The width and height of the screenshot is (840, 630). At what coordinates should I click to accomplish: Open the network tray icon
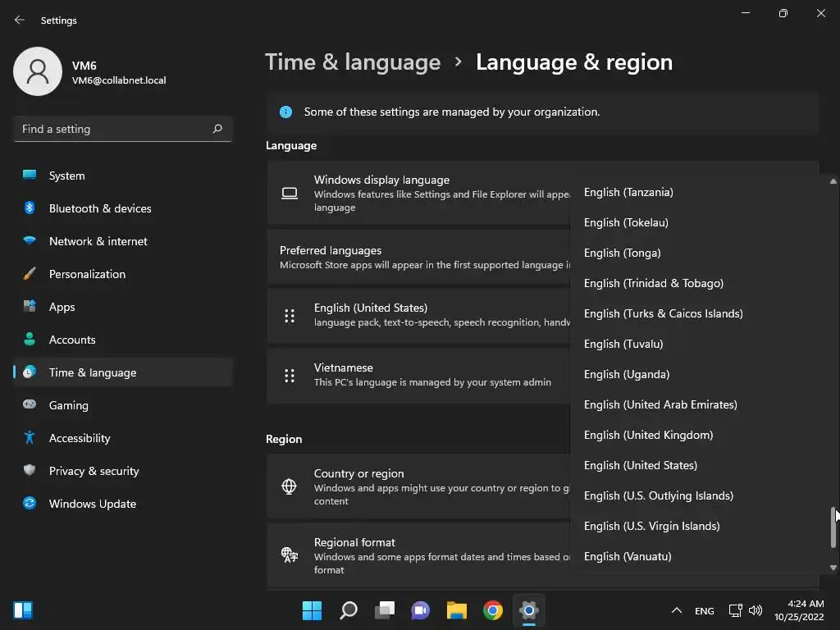pyautogui.click(x=735, y=610)
